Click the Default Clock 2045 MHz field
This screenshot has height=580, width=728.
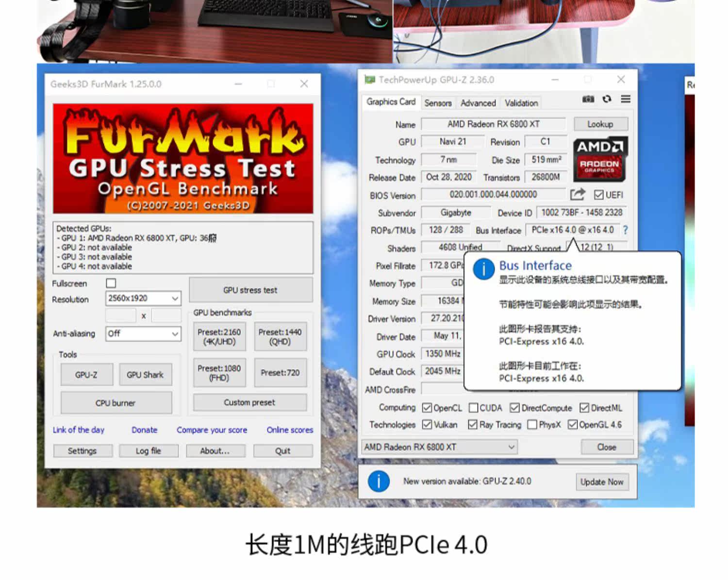[442, 371]
